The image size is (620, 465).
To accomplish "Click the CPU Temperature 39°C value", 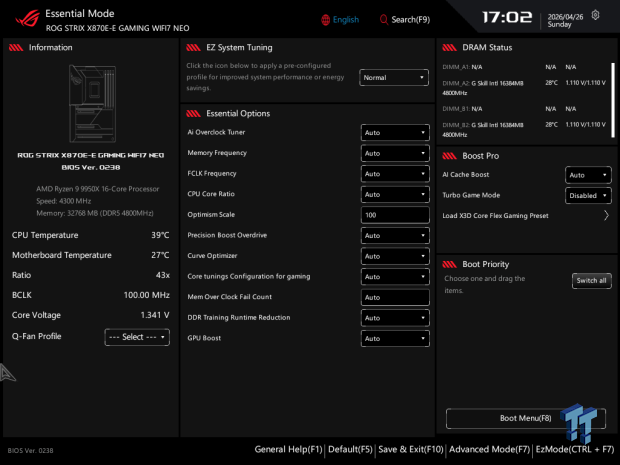I will pos(160,235).
